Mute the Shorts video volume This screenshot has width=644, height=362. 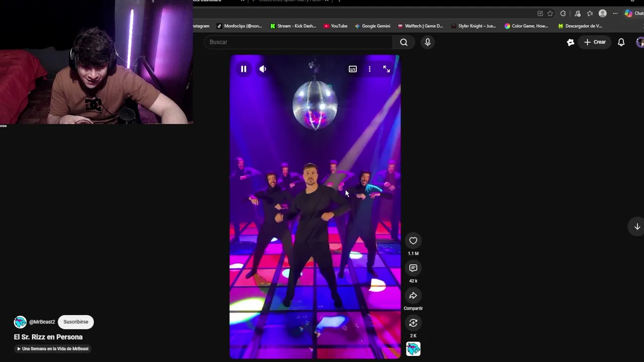tap(263, 69)
